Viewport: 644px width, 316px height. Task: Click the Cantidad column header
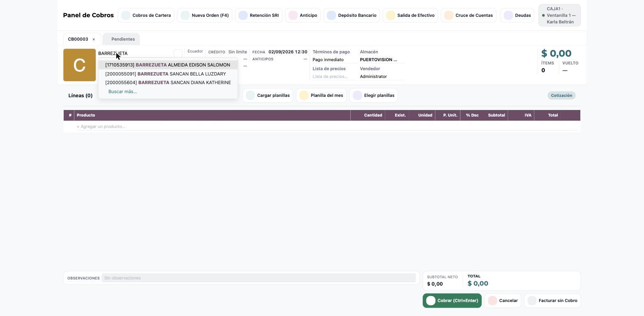[368, 115]
